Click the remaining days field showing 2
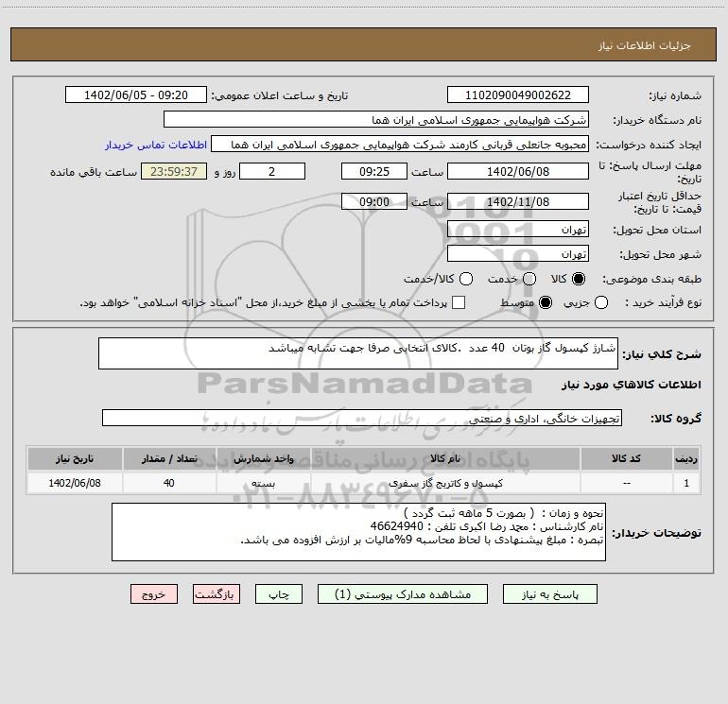 coord(272,171)
